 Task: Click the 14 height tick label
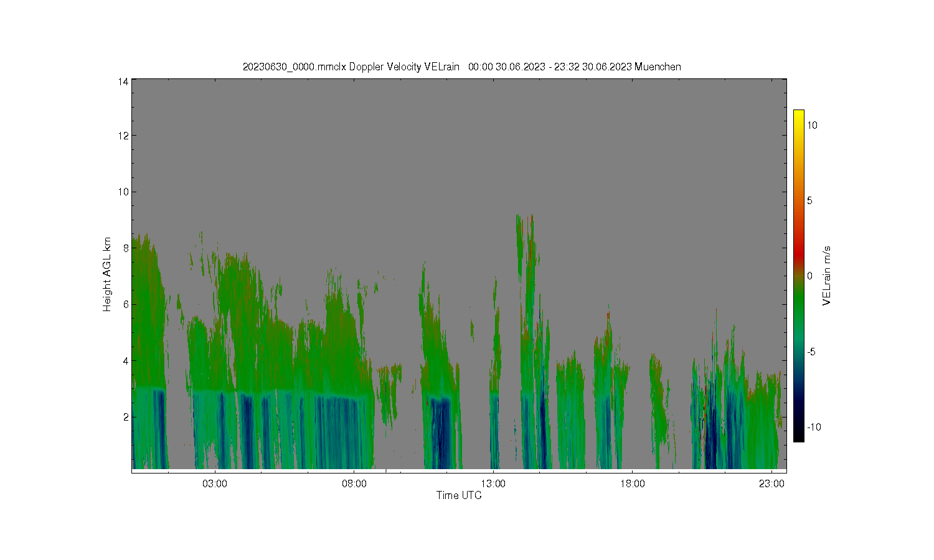coord(123,82)
